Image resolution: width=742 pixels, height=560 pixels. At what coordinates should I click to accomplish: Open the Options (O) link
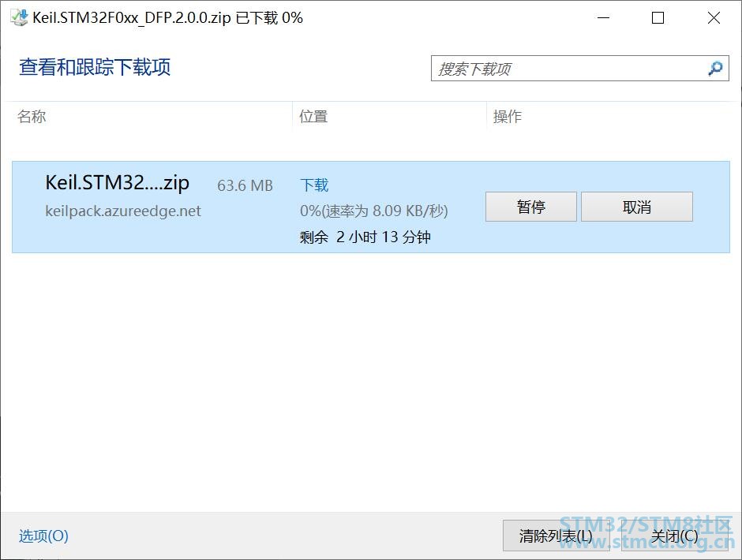pyautogui.click(x=43, y=536)
